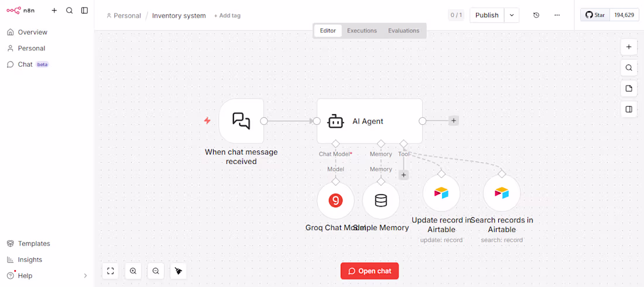Open Chat beta in sidebar

click(28, 64)
